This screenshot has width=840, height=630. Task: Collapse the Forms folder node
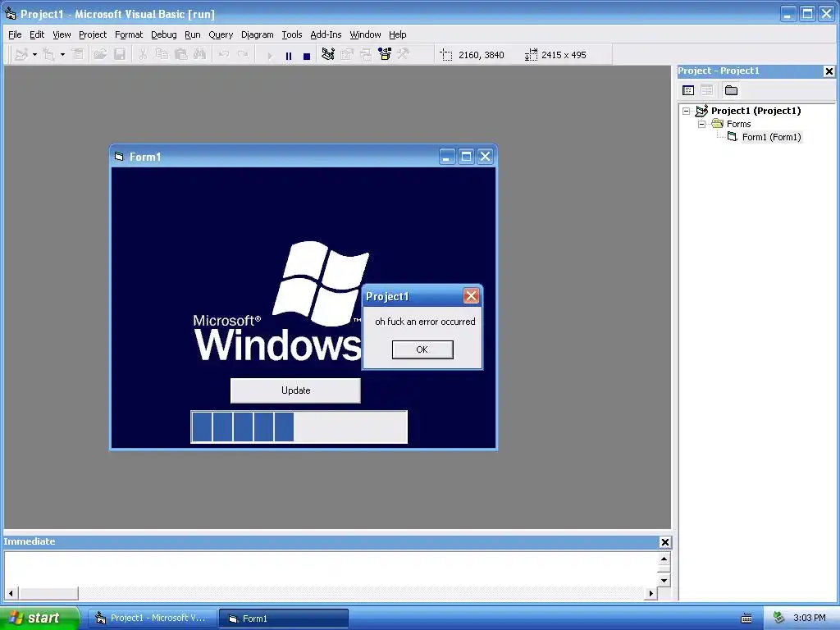[x=702, y=125]
